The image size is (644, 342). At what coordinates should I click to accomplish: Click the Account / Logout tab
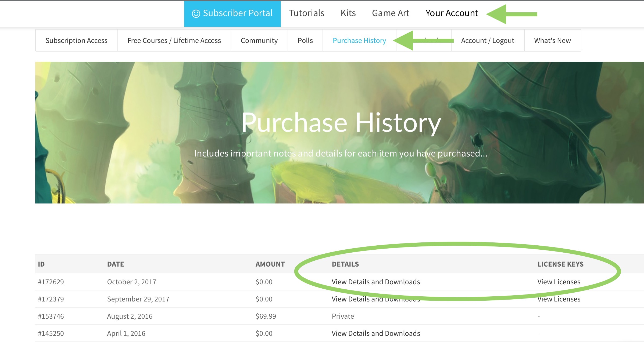tap(487, 41)
